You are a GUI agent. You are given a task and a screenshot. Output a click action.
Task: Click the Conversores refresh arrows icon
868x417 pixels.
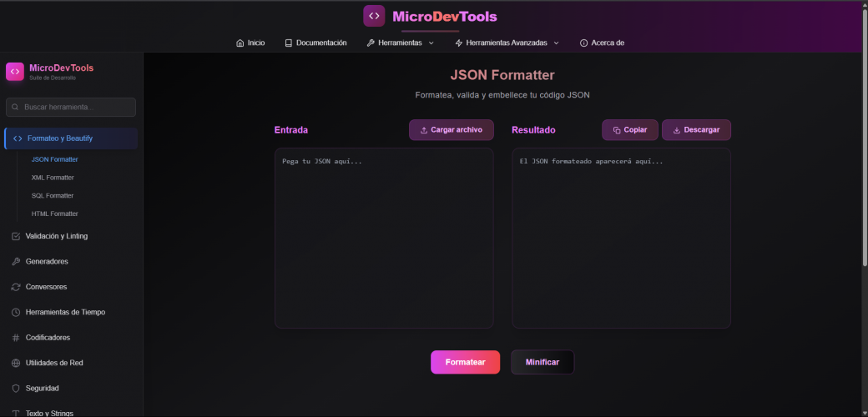16,287
